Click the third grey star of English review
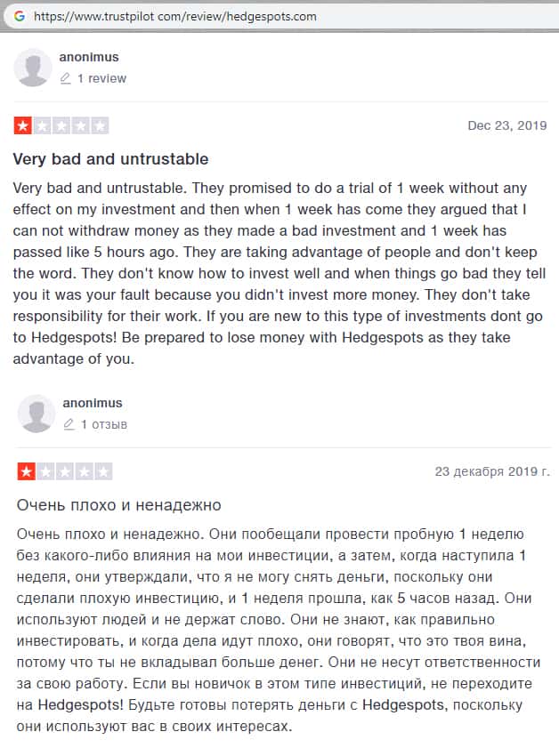Screen dimensions: 559x756 61,125
